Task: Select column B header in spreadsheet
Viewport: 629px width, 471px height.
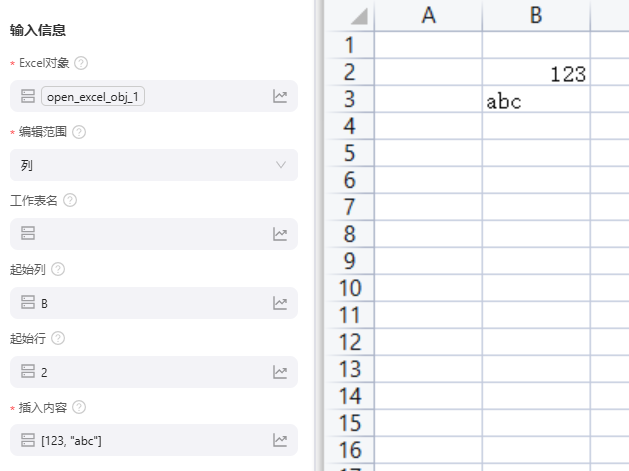Action: [536, 15]
